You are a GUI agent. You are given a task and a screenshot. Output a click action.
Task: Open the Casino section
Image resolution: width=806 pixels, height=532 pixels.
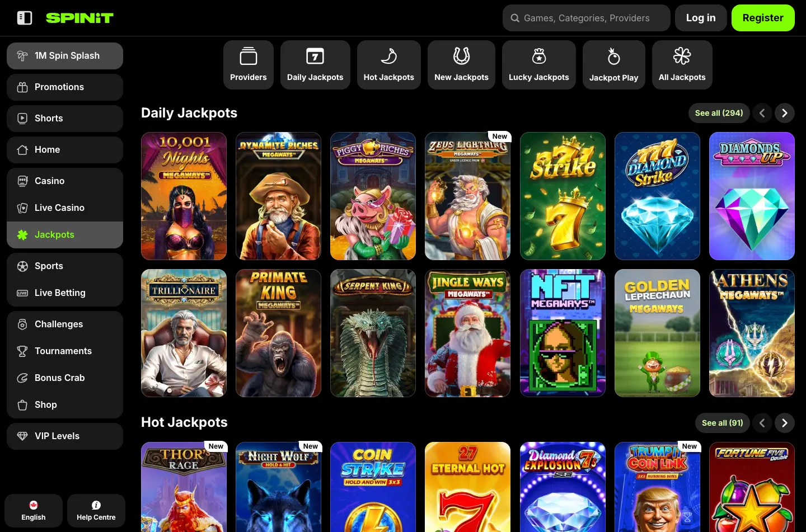pos(65,181)
